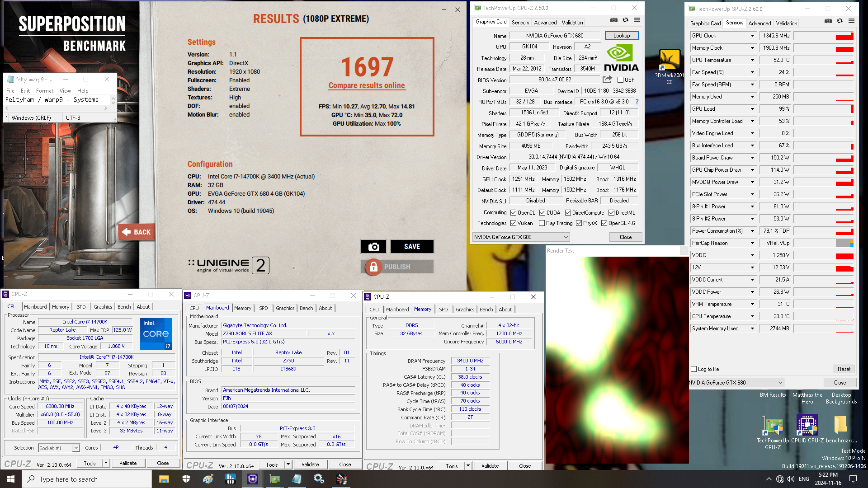Open the hamburger menu in GPU-Z Sensors window
Screen dimensions: 868x488
(851, 21)
